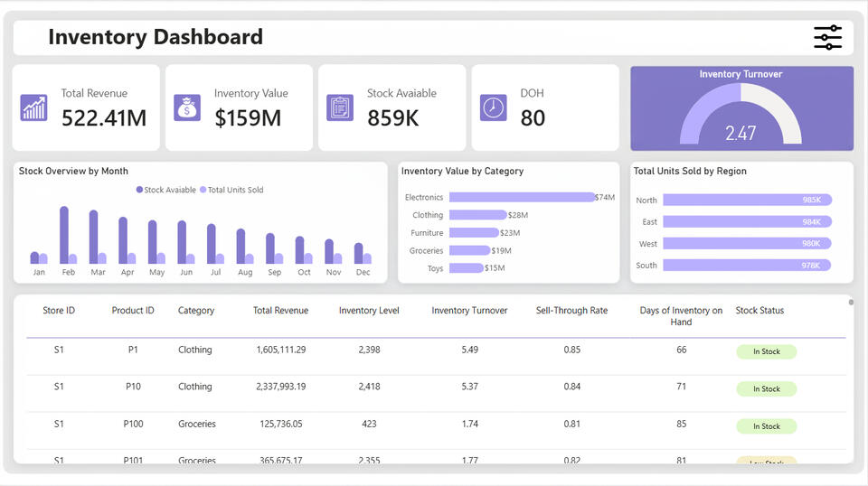Click the Total Revenue chart icon
This screenshot has height=486, width=868.
point(34,107)
